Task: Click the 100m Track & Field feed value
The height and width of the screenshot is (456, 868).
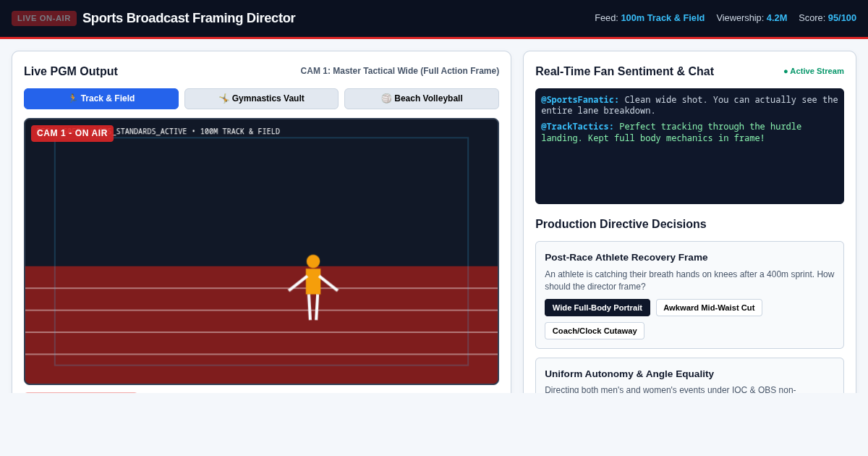Action: [x=663, y=18]
